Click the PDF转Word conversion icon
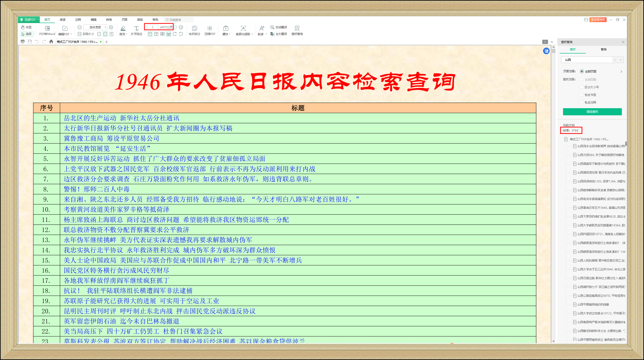 (x=47, y=28)
